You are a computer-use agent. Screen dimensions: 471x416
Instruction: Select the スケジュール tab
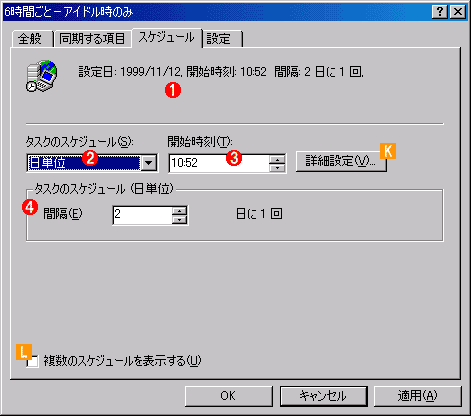[x=167, y=37]
